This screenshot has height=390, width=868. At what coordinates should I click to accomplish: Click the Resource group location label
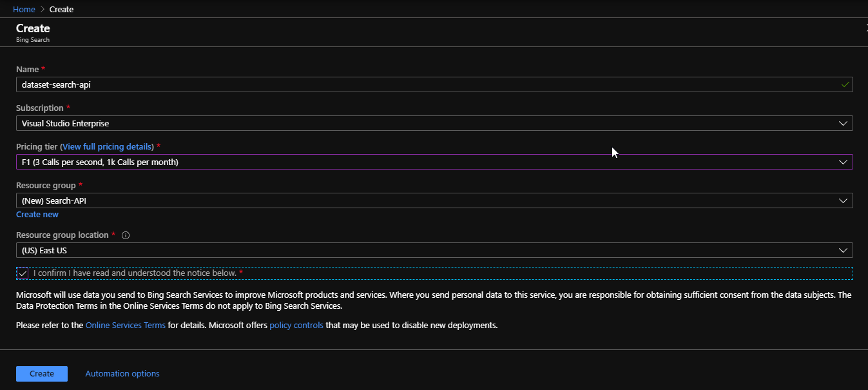[63, 235]
